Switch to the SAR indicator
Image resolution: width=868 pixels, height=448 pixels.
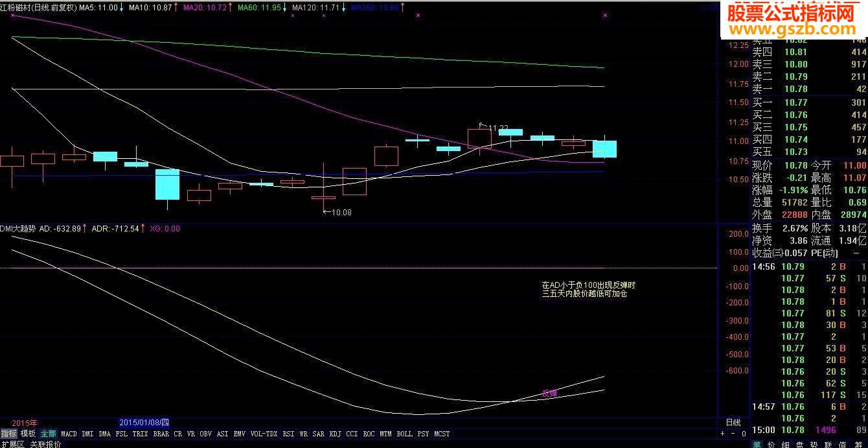[x=319, y=434]
